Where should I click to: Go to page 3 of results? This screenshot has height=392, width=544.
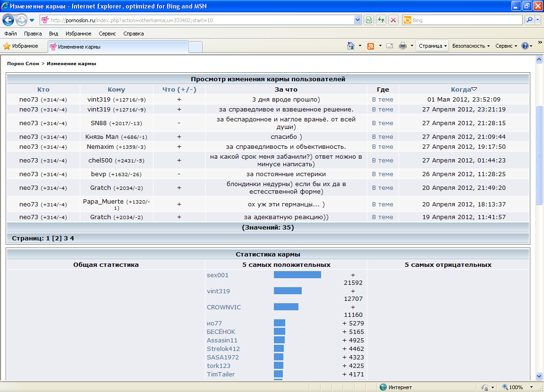(x=66, y=239)
